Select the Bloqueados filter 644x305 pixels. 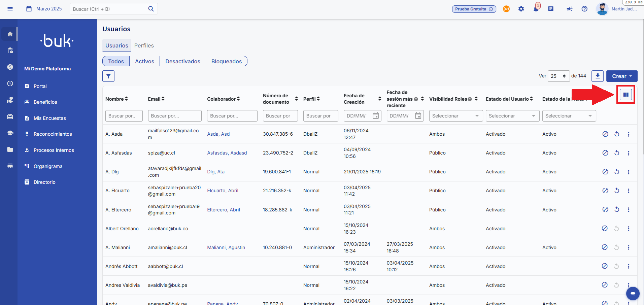click(226, 61)
